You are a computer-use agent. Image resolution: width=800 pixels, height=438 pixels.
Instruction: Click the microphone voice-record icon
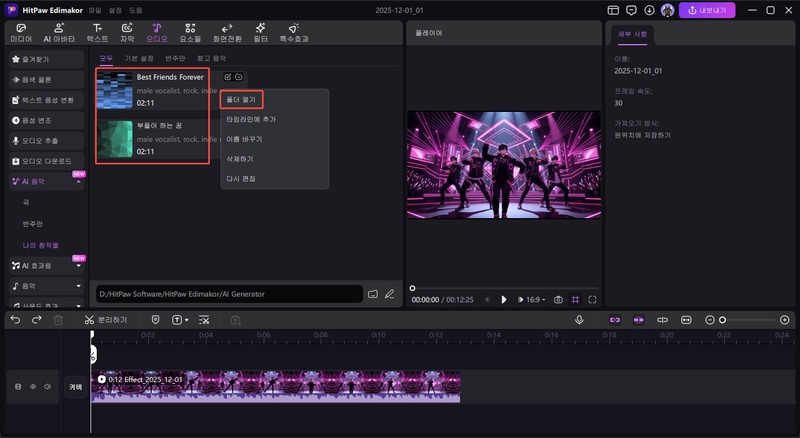pyautogui.click(x=579, y=319)
